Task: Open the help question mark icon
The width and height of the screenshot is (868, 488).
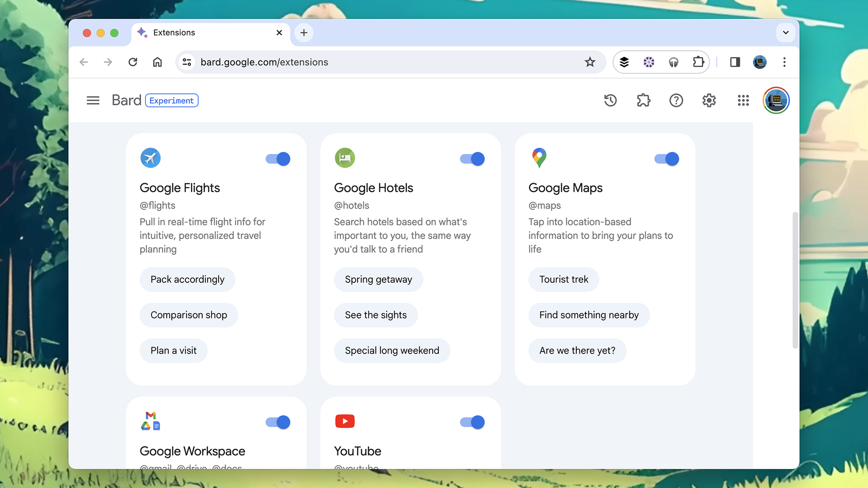Action: (676, 101)
